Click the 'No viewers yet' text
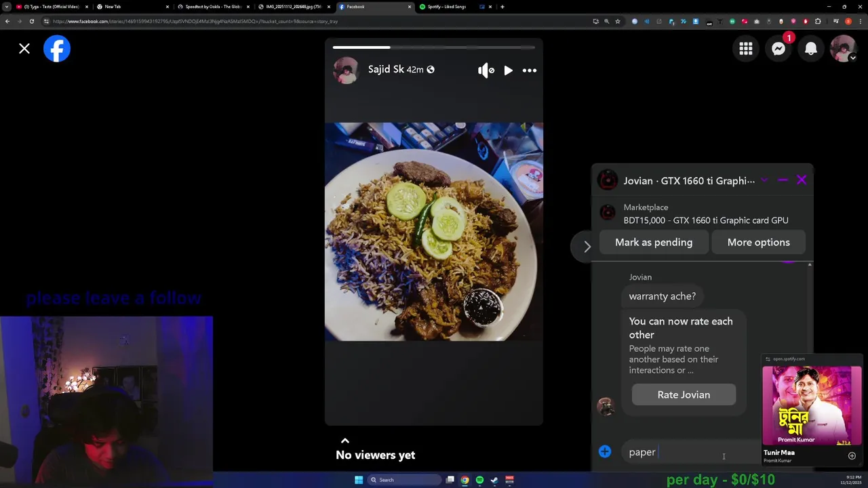The height and width of the screenshot is (488, 868). click(x=376, y=455)
